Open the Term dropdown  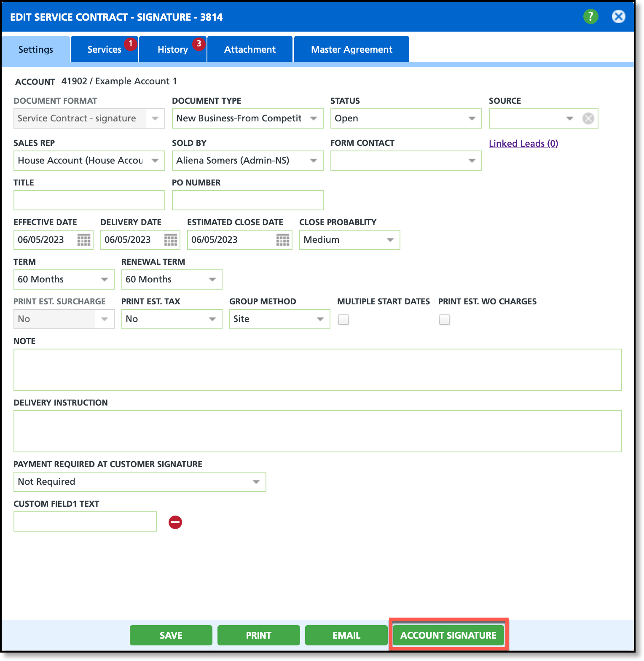click(x=64, y=279)
